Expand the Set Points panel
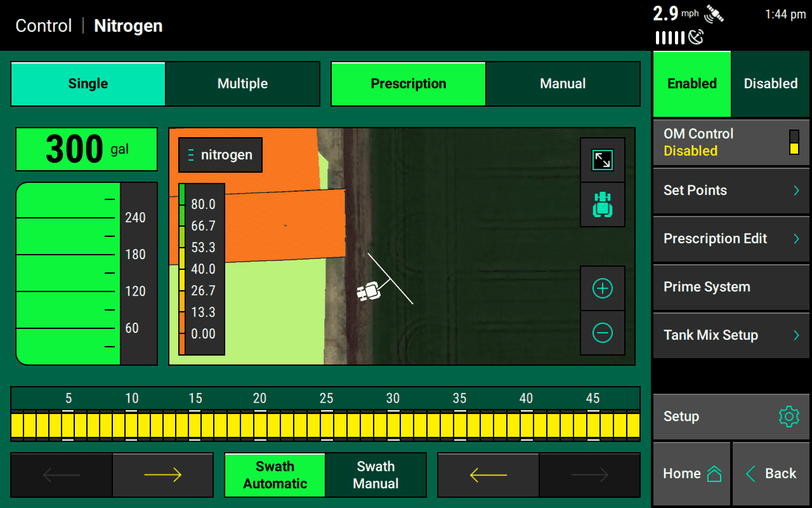This screenshot has height=508, width=812. pos(730,190)
